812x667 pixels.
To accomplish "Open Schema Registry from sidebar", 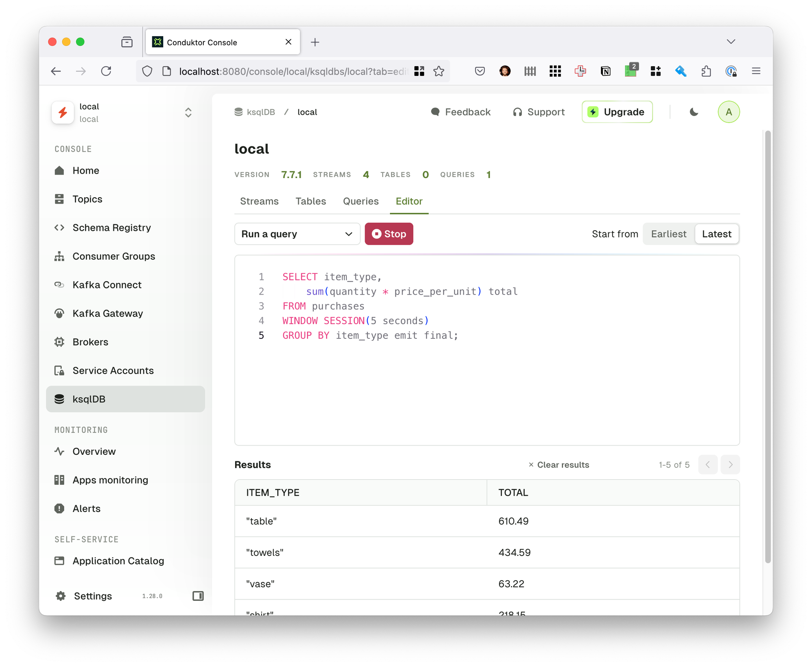I will [111, 228].
